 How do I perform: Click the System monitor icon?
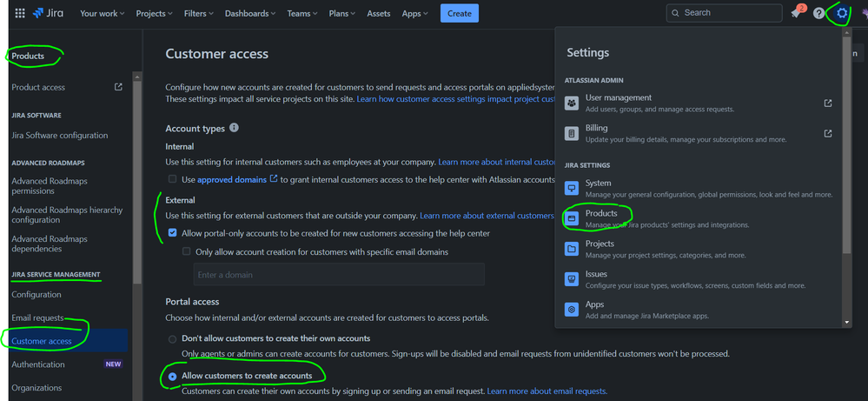(572, 188)
